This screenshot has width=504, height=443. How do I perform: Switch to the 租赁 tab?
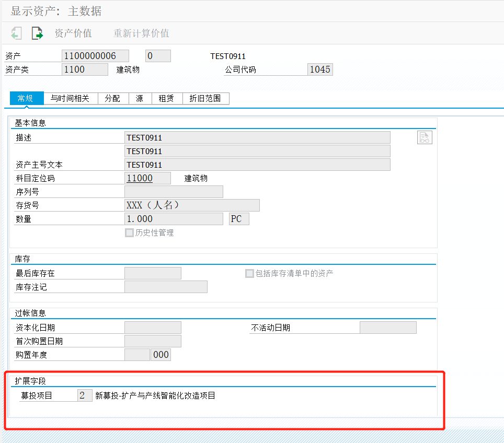click(166, 98)
